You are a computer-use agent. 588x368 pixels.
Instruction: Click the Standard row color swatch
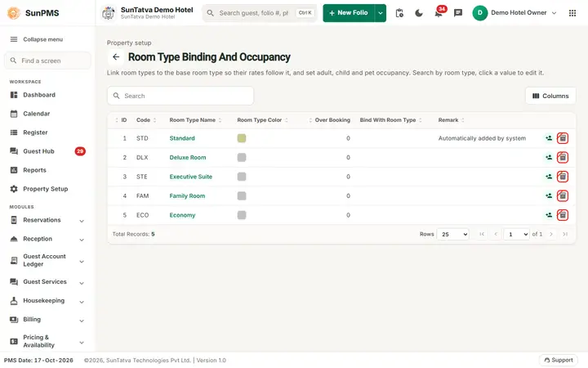[242, 138]
